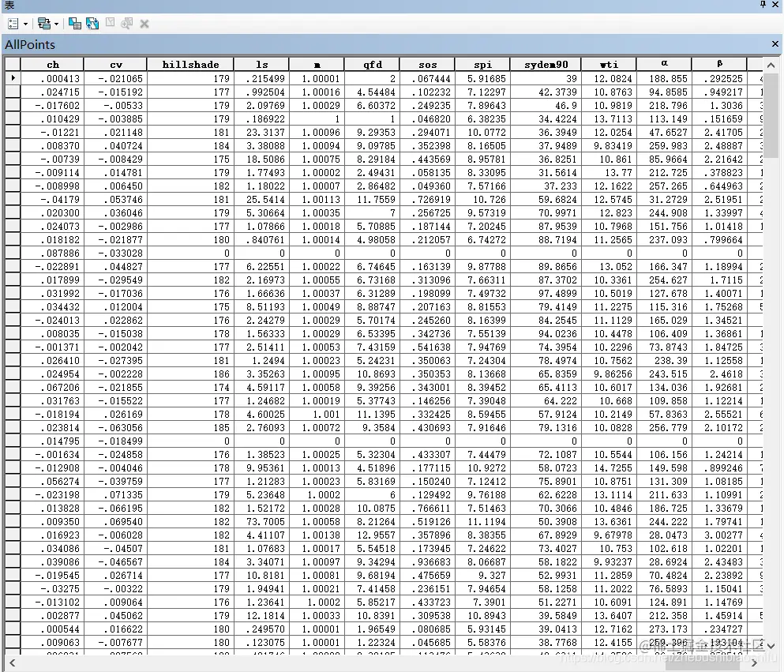Click the β column header
The width and height of the screenshot is (784, 672).
[718, 64]
